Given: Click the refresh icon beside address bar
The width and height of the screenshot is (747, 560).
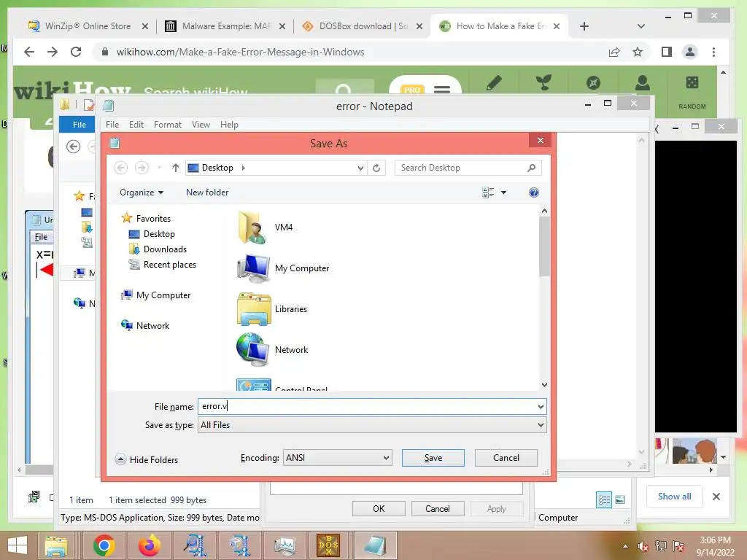Looking at the screenshot, I should pos(376,168).
